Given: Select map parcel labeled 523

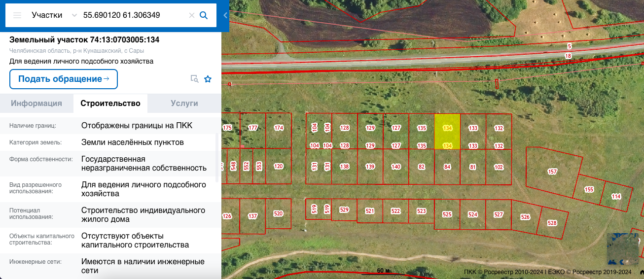Looking at the screenshot, I should click(x=421, y=211).
